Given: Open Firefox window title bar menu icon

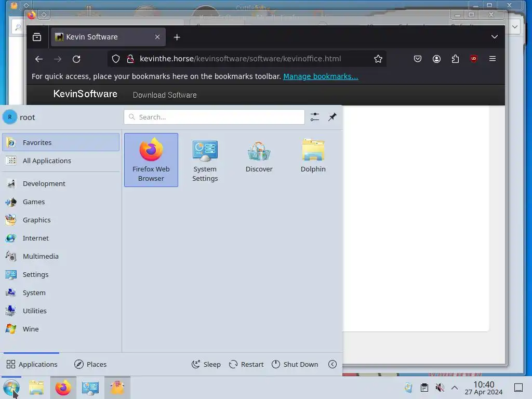Looking at the screenshot, I should (32, 15).
